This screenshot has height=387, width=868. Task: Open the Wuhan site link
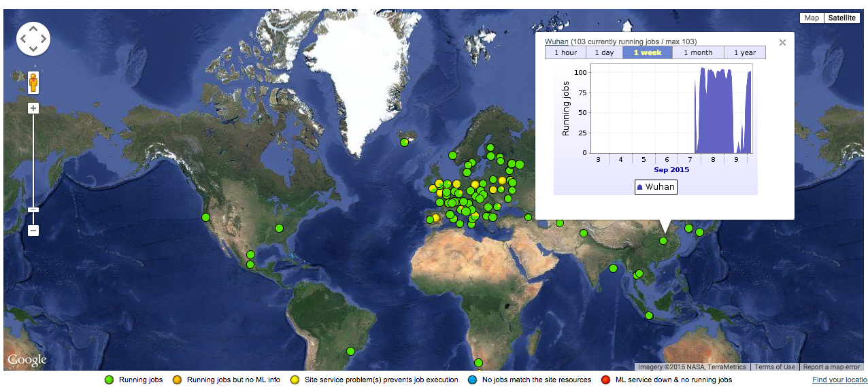(x=556, y=41)
